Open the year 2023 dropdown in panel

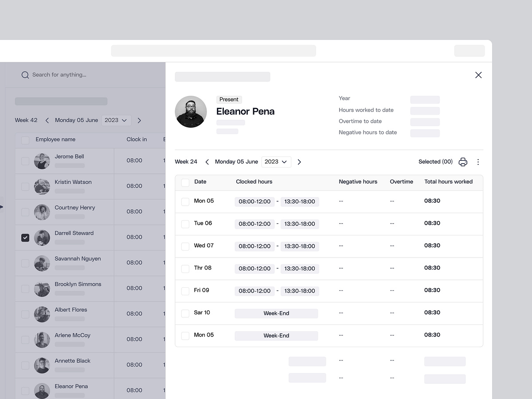pyautogui.click(x=276, y=162)
